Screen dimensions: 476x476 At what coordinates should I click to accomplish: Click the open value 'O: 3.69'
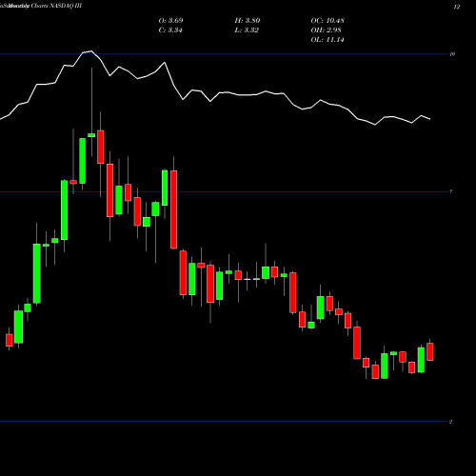170,21
